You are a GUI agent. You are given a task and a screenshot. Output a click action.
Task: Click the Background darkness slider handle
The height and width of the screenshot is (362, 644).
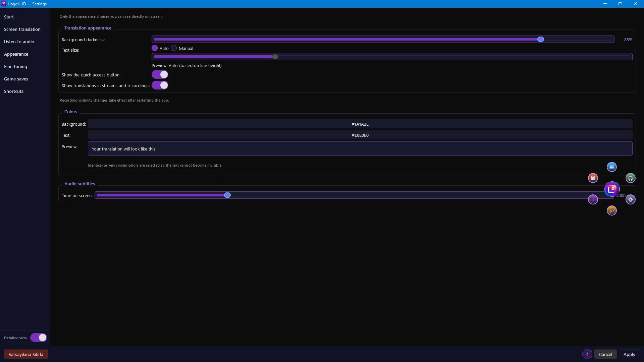pyautogui.click(x=540, y=40)
